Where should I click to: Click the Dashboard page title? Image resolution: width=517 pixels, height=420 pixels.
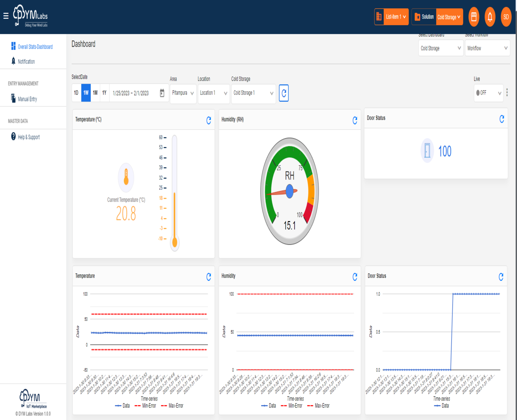[83, 44]
